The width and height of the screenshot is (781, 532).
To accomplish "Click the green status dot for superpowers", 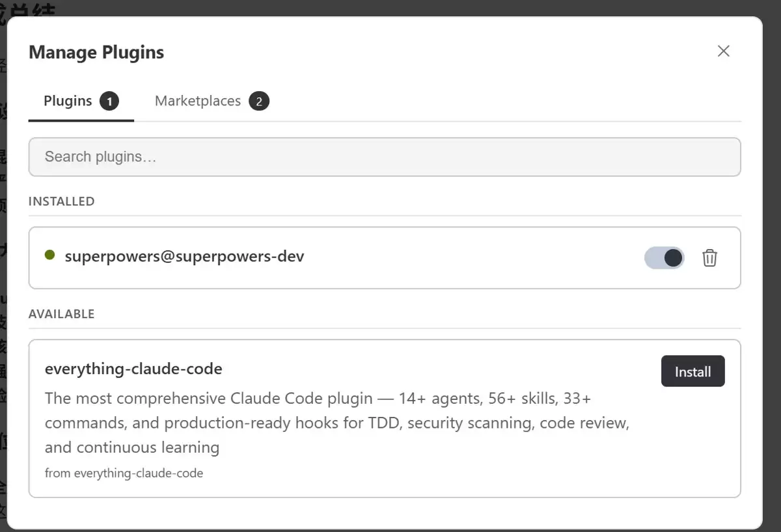I will click(x=49, y=255).
